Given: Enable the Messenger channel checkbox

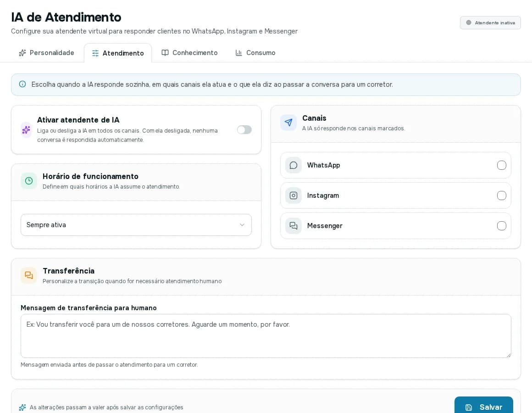Looking at the screenshot, I should [501, 226].
